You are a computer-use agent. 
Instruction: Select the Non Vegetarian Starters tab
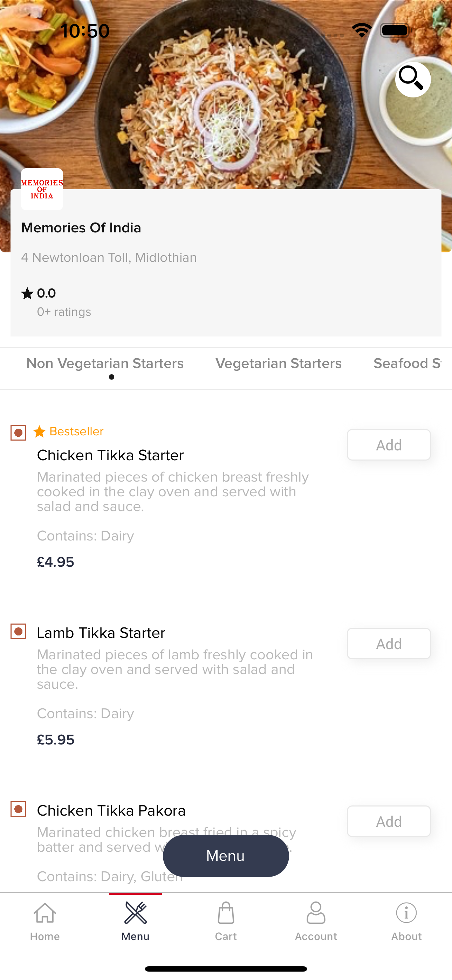[x=105, y=364]
